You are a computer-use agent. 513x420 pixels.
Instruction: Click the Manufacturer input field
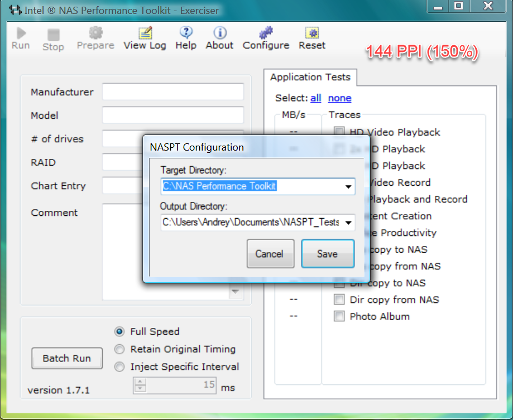(172, 92)
